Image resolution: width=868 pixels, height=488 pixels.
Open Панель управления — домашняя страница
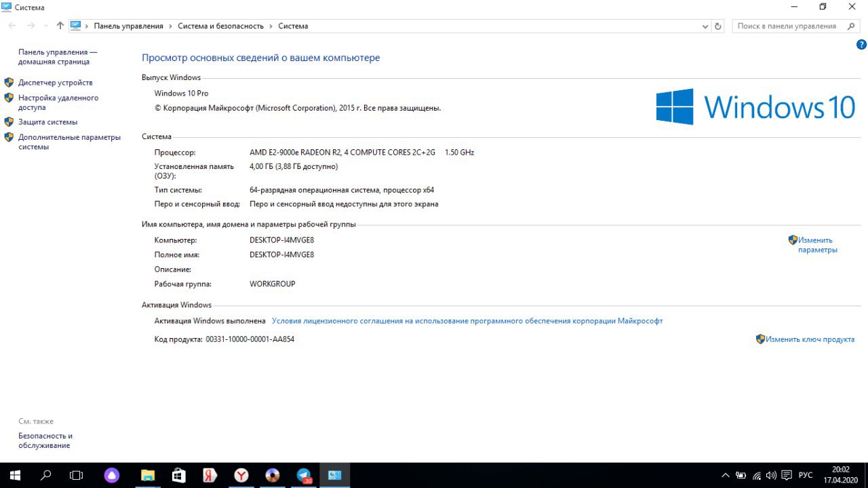click(x=58, y=57)
